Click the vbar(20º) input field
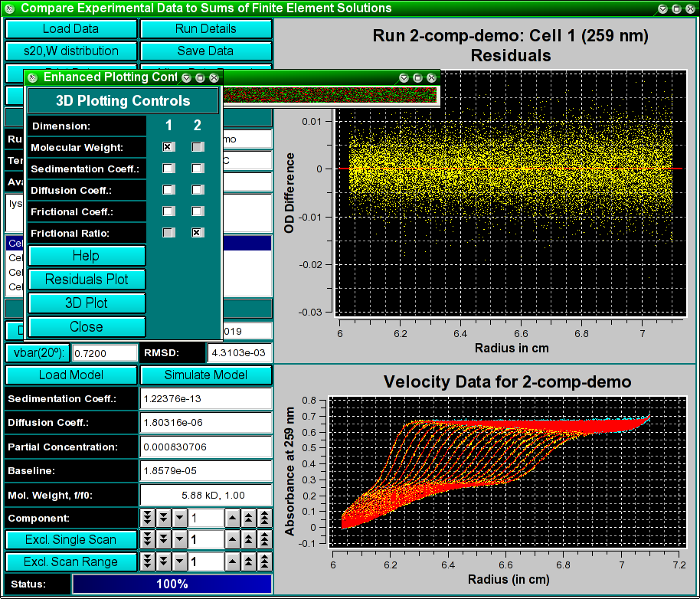 click(103, 353)
